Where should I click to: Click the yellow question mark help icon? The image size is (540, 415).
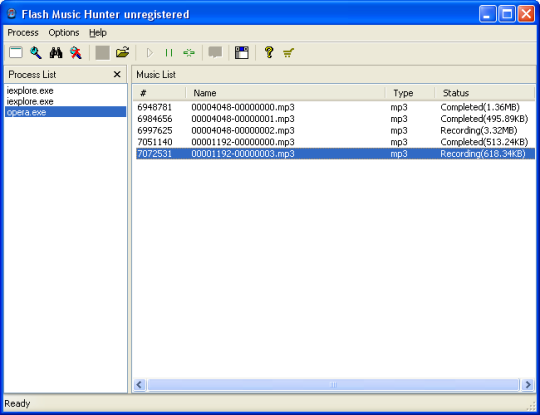click(269, 53)
